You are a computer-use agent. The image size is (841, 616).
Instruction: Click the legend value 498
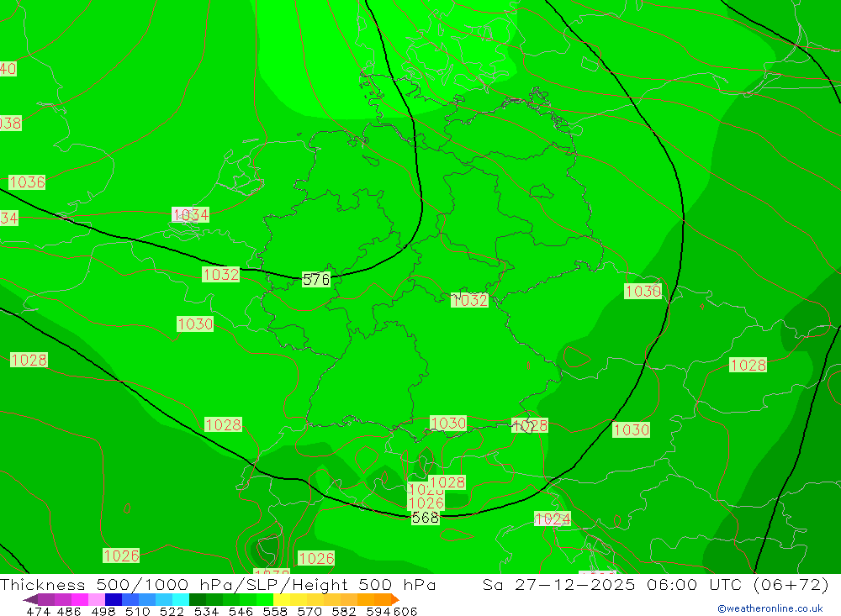(x=103, y=611)
